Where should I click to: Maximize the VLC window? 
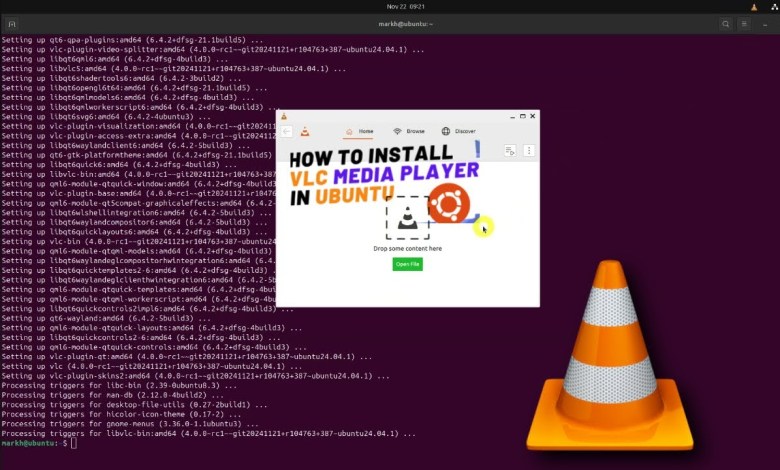tap(523, 116)
